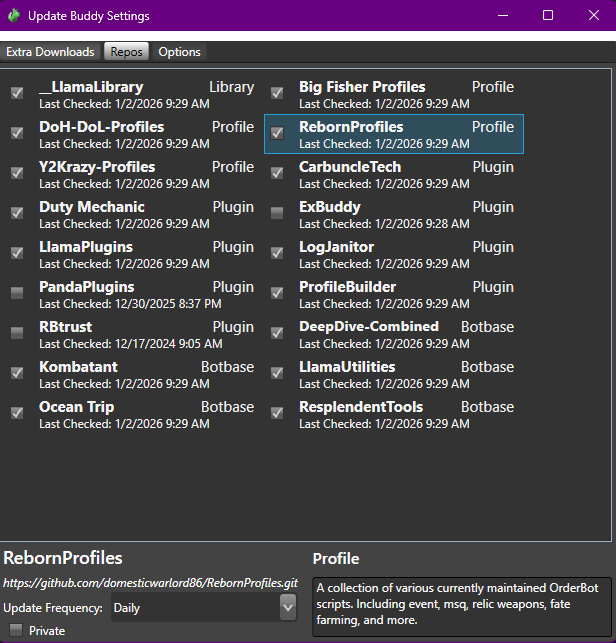Screen dimensions: 616x643
Task: Enable the ExBuddy plugin checkbox
Action: coord(277,213)
